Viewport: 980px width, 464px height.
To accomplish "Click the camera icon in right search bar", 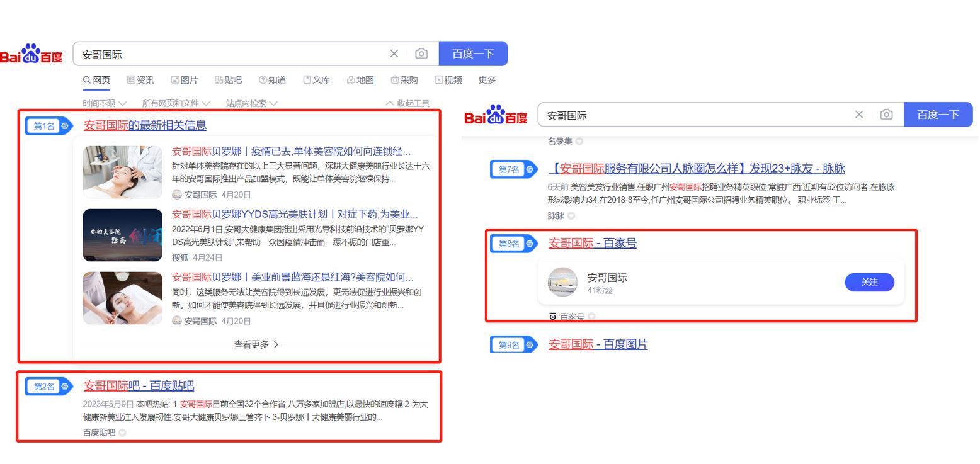I will tap(886, 115).
